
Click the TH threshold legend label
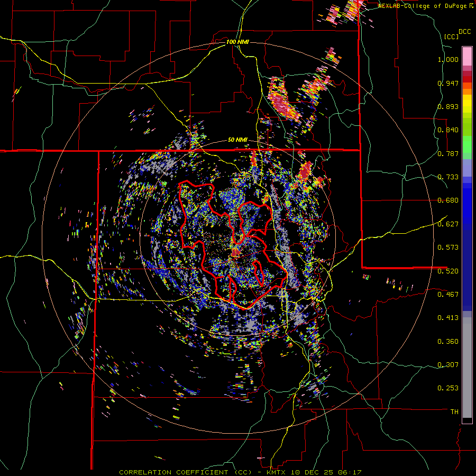[454, 412]
